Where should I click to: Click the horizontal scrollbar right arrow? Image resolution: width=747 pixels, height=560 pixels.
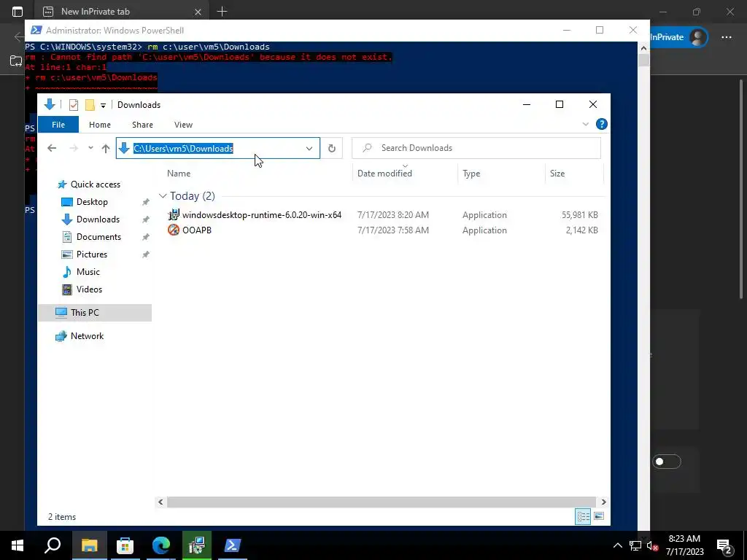[x=603, y=502]
